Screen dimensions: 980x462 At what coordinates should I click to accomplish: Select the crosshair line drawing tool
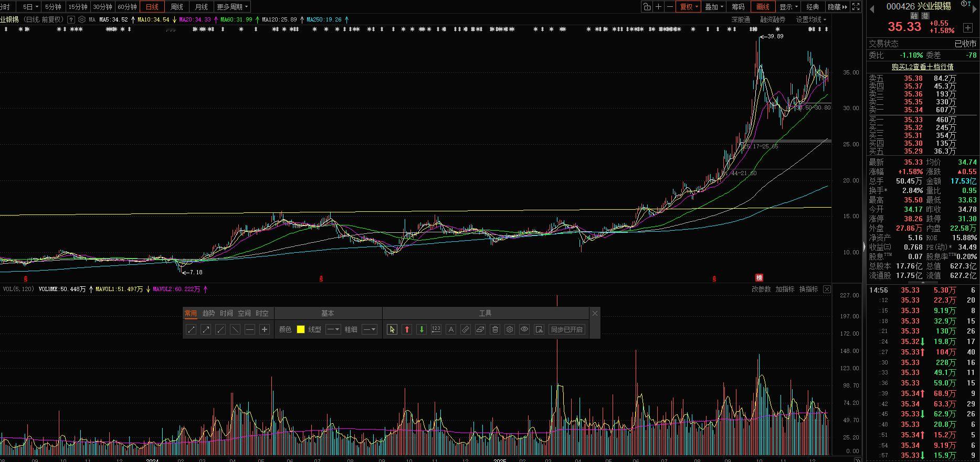point(265,329)
